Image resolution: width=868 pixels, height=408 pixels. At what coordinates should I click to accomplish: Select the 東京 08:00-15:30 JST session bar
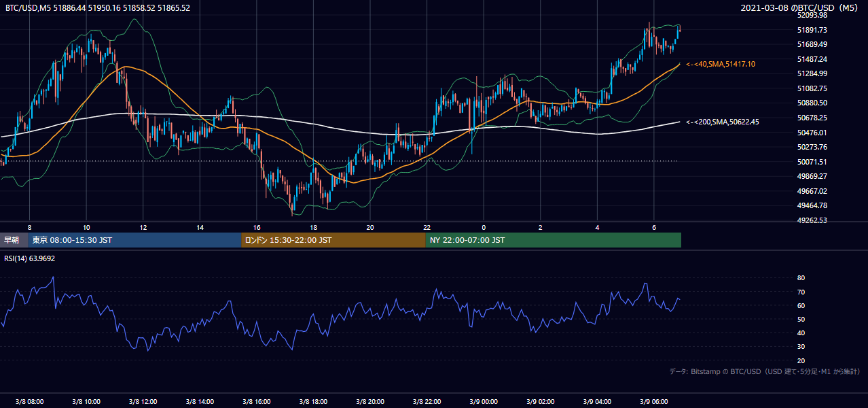click(135, 240)
